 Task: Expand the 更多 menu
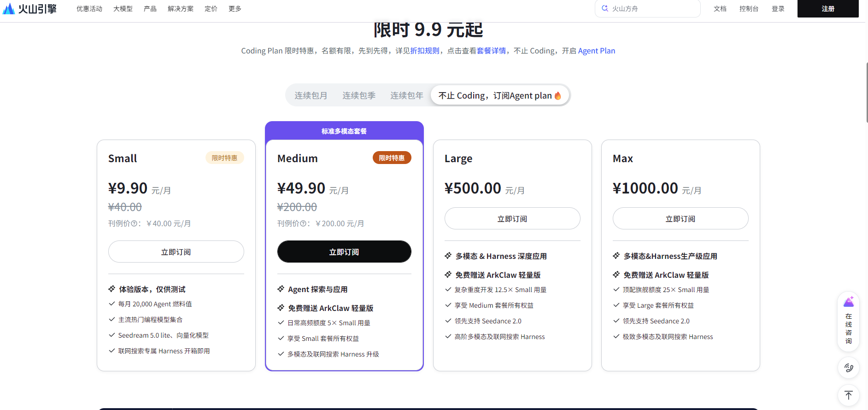(235, 9)
